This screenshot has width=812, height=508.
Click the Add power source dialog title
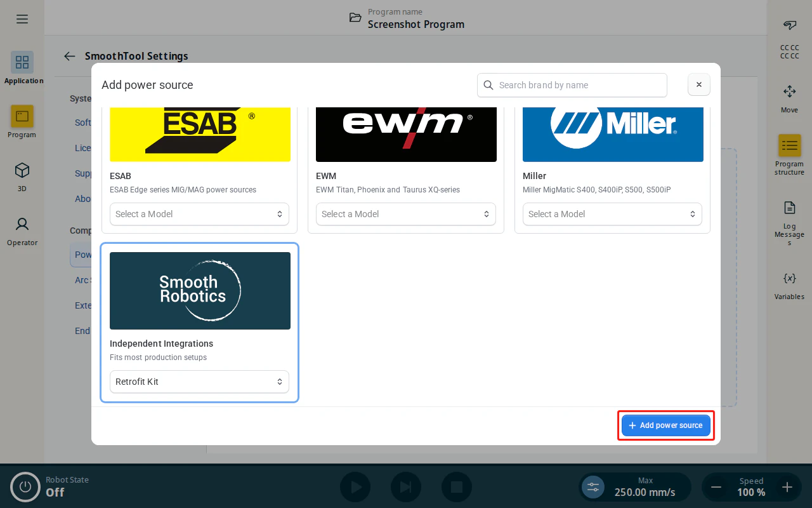147,85
